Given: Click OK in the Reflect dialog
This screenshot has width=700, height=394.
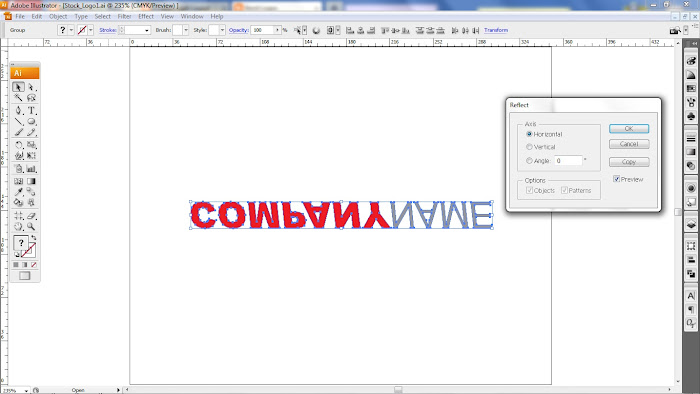Looking at the screenshot, I should pos(629,129).
